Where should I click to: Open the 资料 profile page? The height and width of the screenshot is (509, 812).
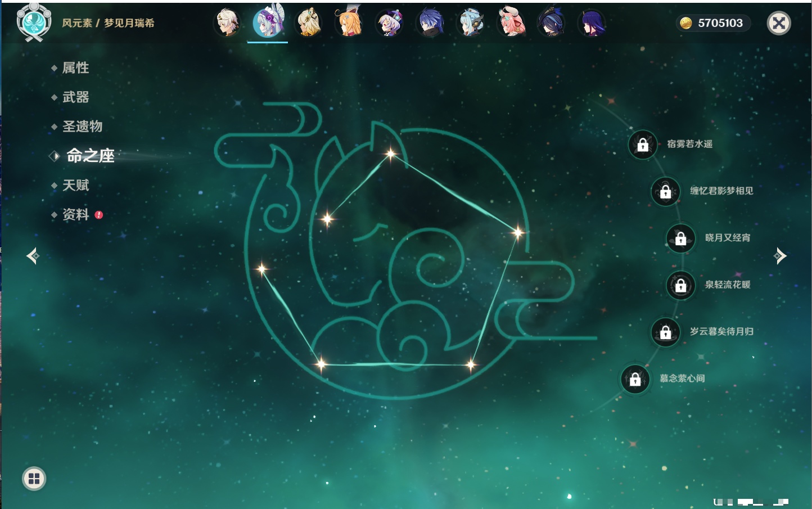(75, 214)
